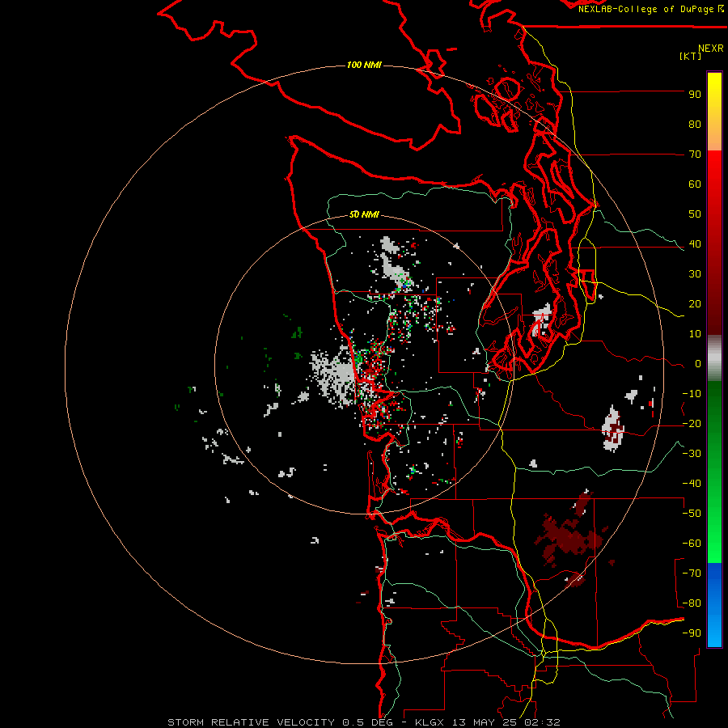Click the NEXR label above the color bar

[711, 49]
